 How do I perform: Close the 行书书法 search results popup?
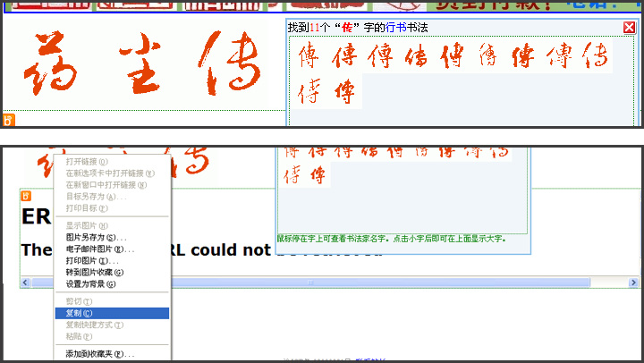(x=629, y=28)
